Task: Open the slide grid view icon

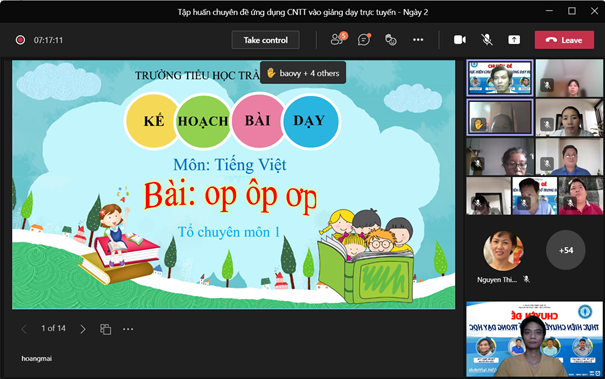Action: point(105,329)
